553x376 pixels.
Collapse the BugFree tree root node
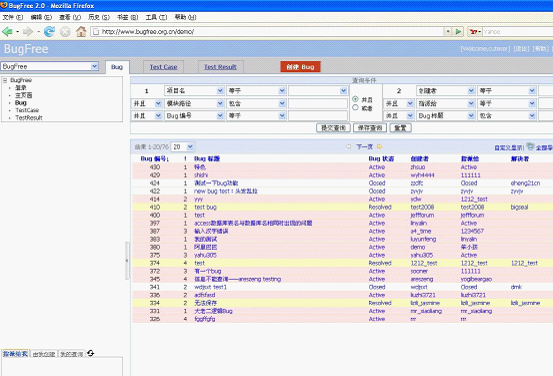click(x=5, y=80)
